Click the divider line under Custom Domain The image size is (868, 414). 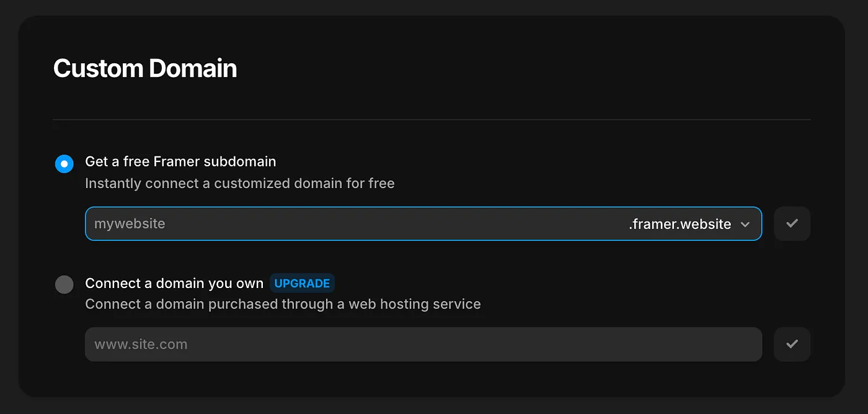click(x=432, y=119)
